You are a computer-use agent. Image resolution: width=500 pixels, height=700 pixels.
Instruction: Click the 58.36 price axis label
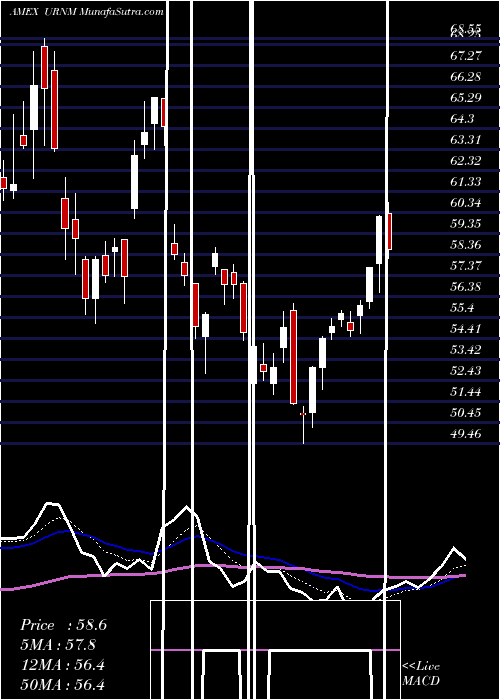(x=466, y=245)
